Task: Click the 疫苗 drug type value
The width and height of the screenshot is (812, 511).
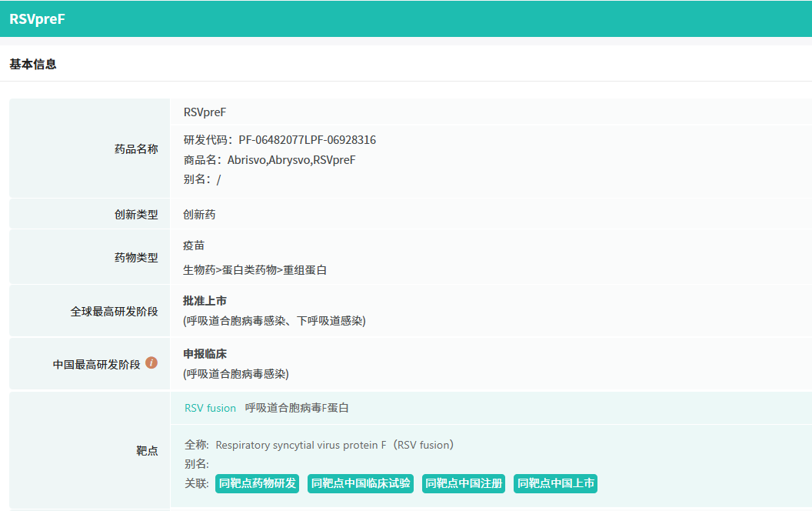Action: [194, 245]
